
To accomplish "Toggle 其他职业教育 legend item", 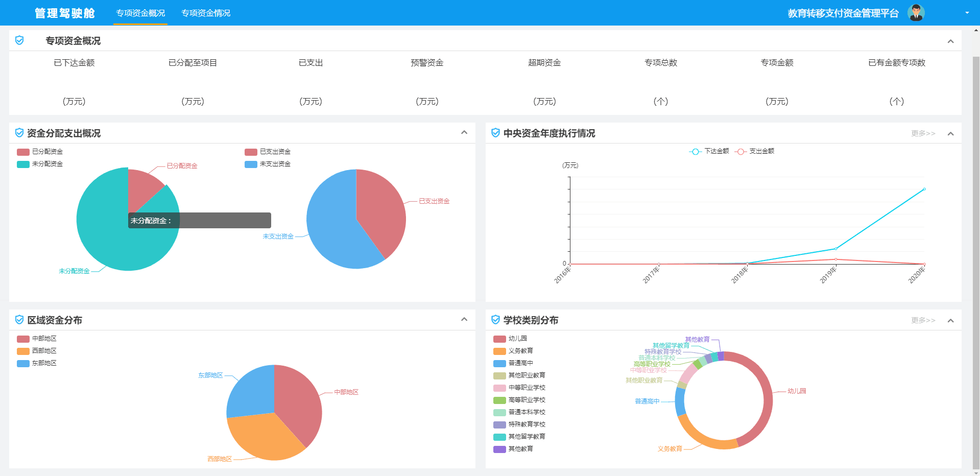I will point(519,375).
